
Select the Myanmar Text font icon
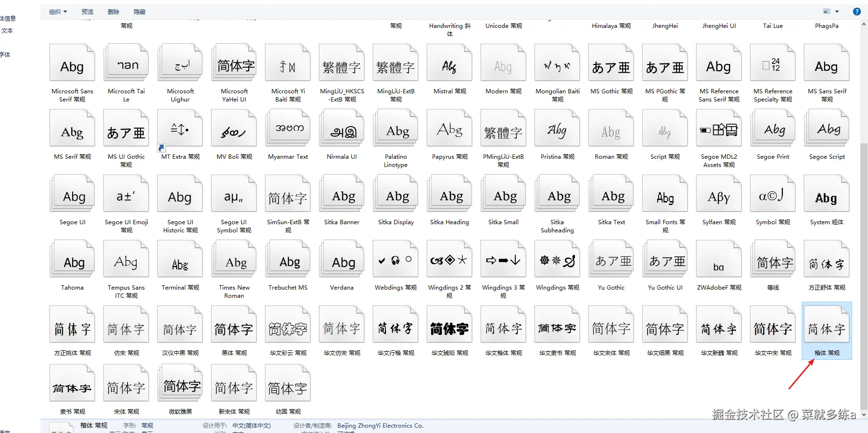coord(288,128)
